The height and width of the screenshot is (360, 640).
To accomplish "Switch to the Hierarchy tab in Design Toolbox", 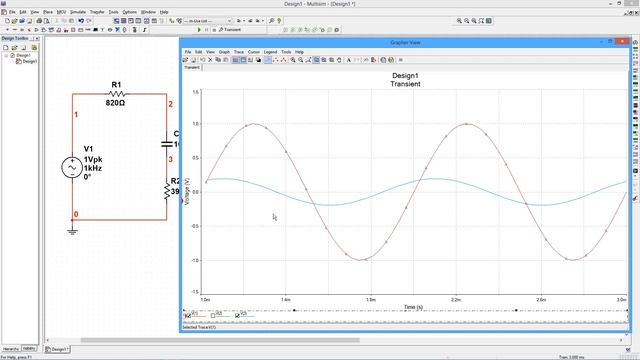I will coord(11,349).
